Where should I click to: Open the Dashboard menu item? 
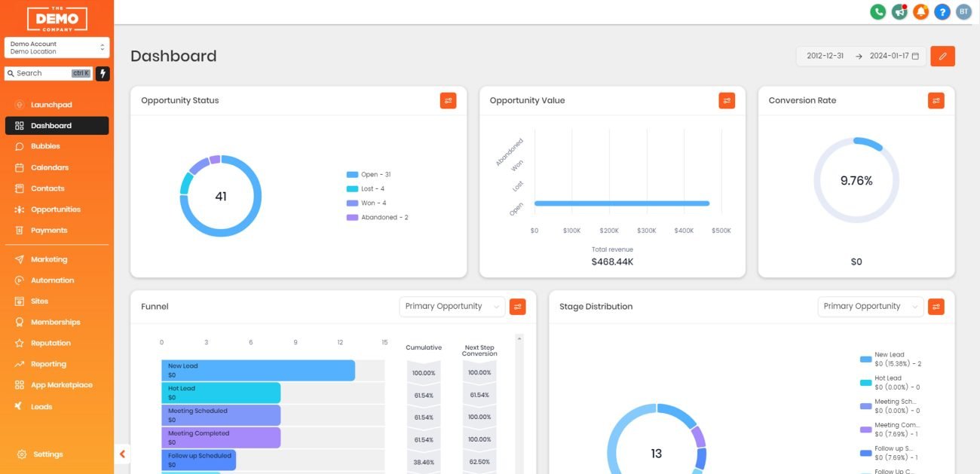pyautogui.click(x=57, y=126)
